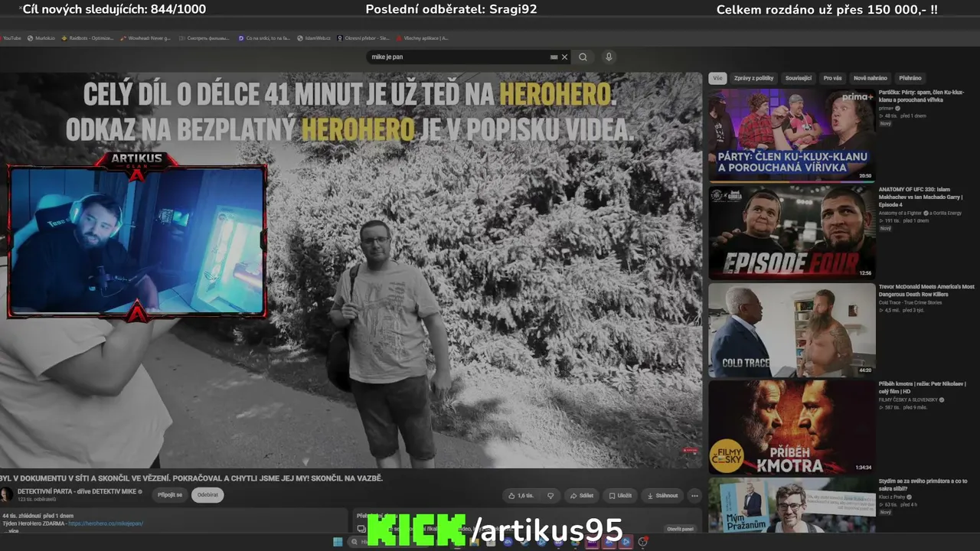Image resolution: width=980 pixels, height=551 pixels.
Task: Join the channel via Připojit se
Action: pos(170,495)
